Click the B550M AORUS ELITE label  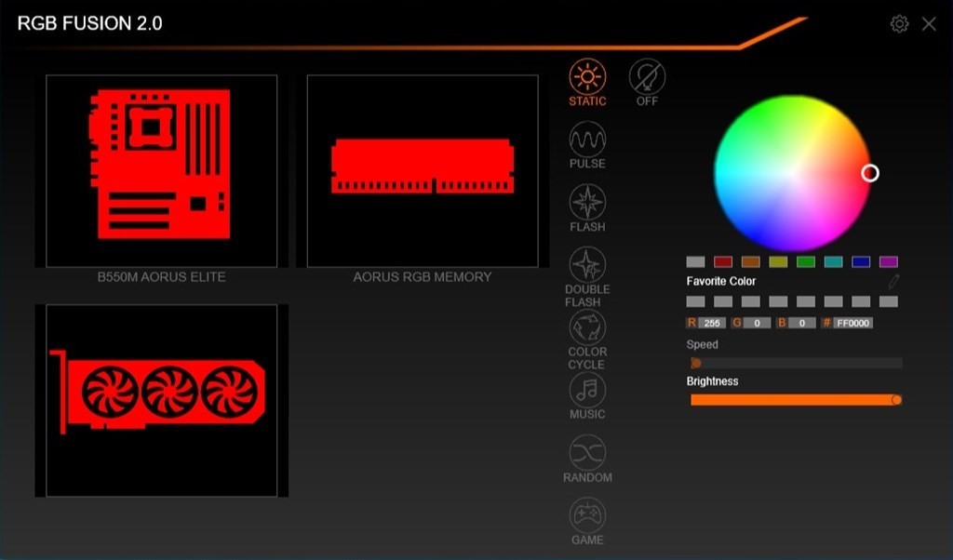tap(162, 277)
